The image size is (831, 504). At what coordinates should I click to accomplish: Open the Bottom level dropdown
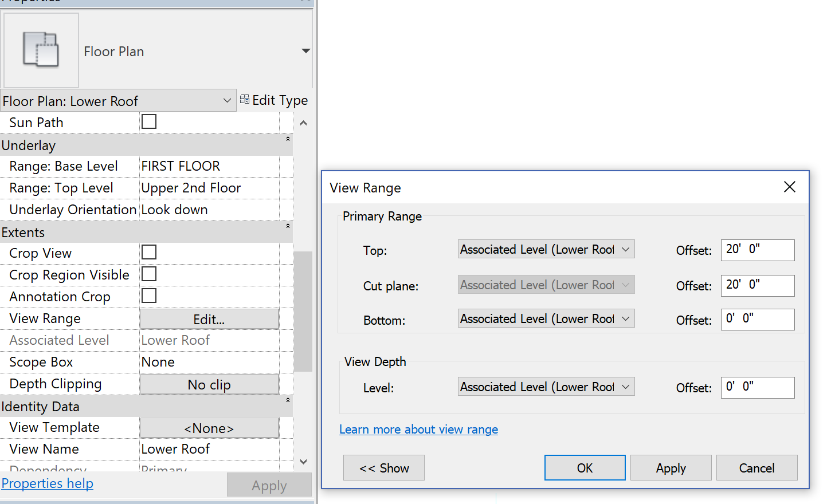[x=626, y=318]
